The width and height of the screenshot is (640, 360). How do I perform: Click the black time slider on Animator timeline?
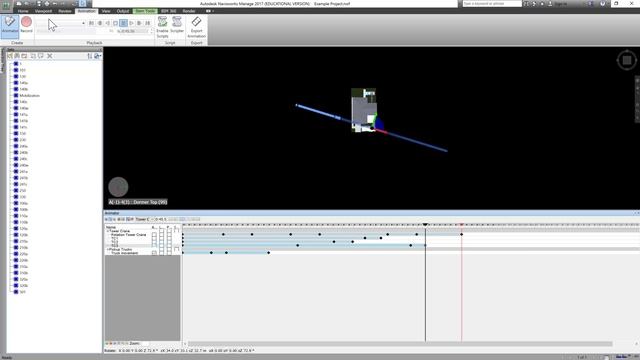[x=425, y=224]
